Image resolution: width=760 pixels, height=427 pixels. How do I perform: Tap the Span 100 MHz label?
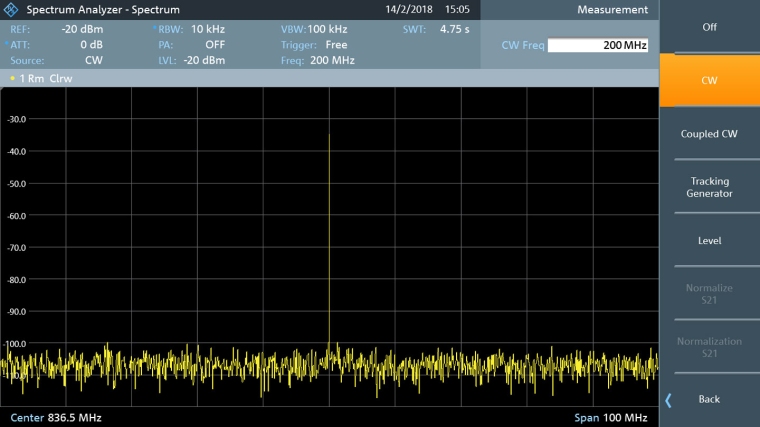pyautogui.click(x=610, y=417)
